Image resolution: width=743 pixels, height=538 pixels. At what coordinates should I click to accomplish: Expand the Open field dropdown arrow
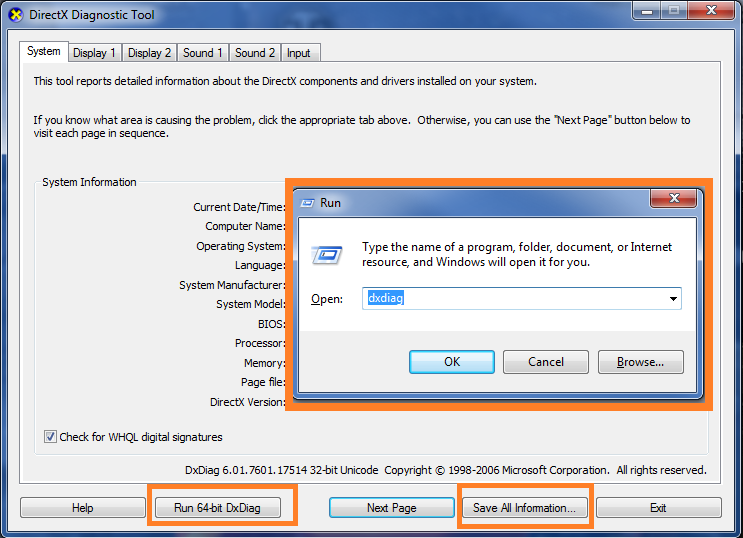(x=673, y=299)
